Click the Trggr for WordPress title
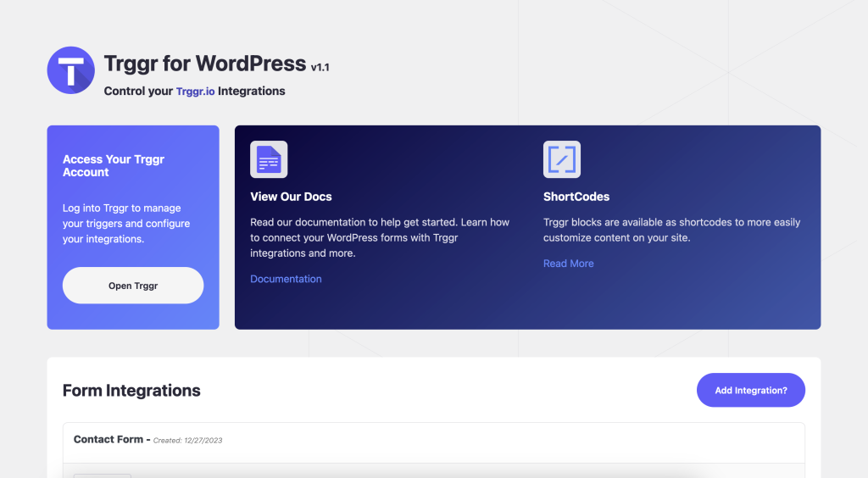 (x=205, y=64)
